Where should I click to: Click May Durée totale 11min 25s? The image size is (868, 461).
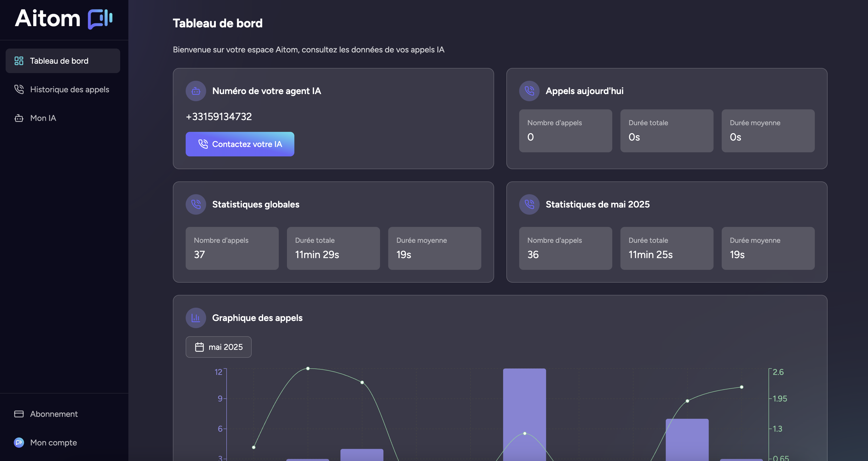651,255
